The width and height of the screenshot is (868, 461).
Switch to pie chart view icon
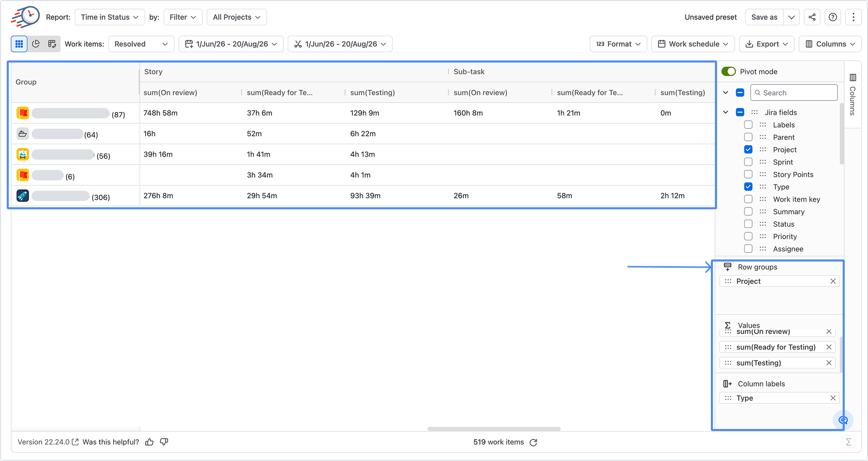[36, 44]
